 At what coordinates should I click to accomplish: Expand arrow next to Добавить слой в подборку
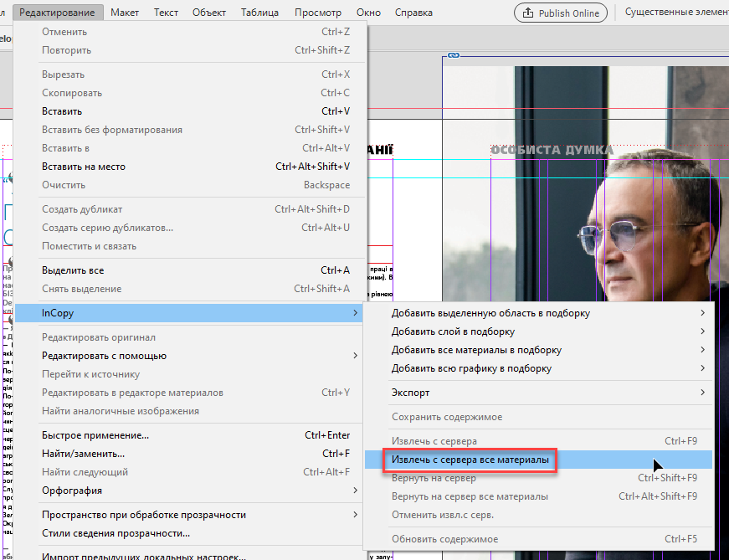(x=702, y=331)
